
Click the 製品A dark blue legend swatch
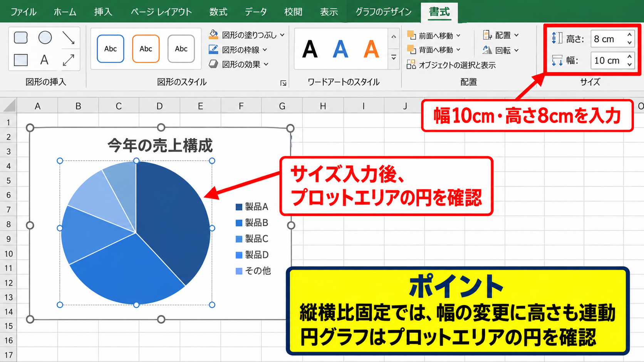coord(239,207)
